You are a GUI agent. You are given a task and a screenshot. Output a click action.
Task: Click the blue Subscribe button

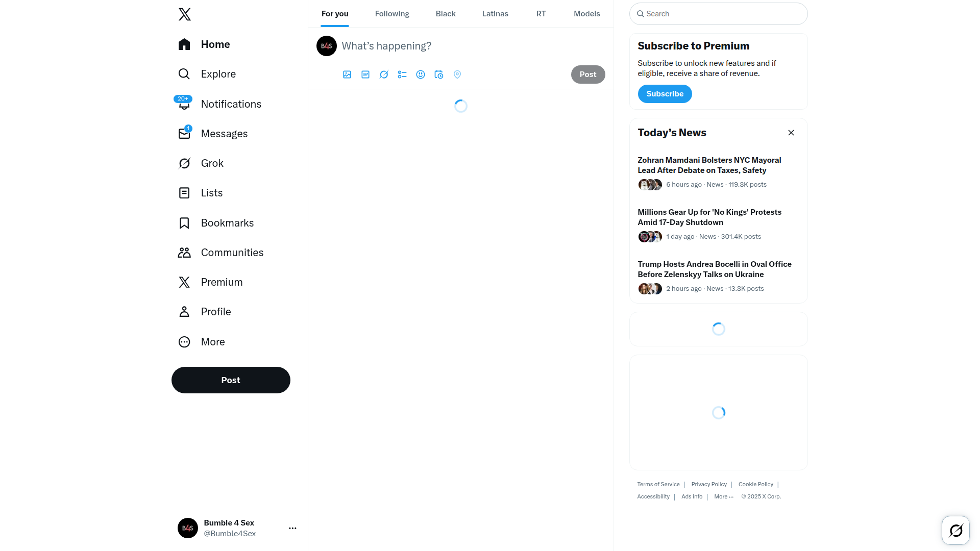665,94
